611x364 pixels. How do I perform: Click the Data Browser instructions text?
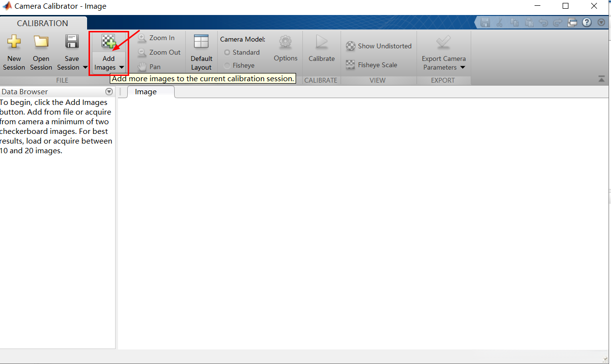[56, 126]
